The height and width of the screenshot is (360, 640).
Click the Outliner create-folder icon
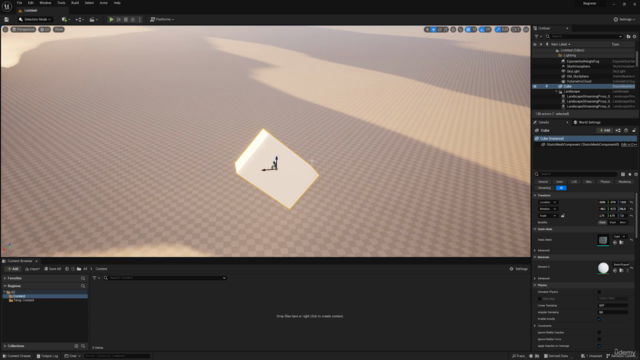628,36
